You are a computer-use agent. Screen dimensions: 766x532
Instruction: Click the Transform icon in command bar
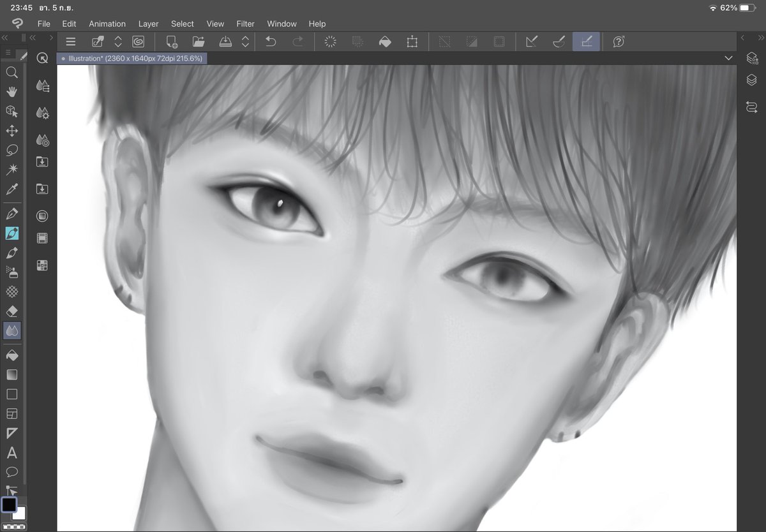click(412, 41)
